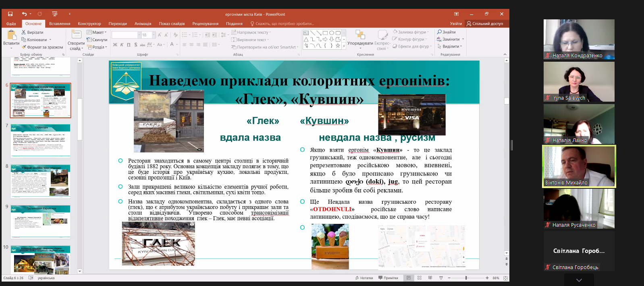The height and width of the screenshot is (286, 644).
Task: Open the Вставлення ribbon tab
Action: point(60,24)
